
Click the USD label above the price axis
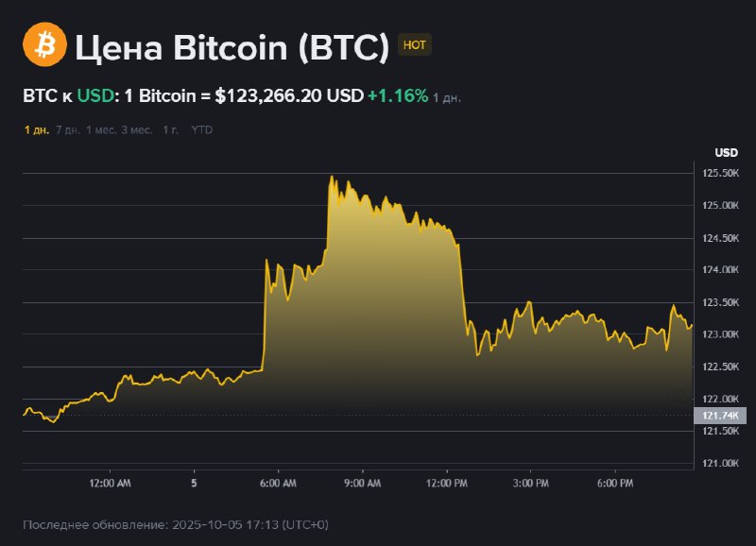click(x=726, y=153)
